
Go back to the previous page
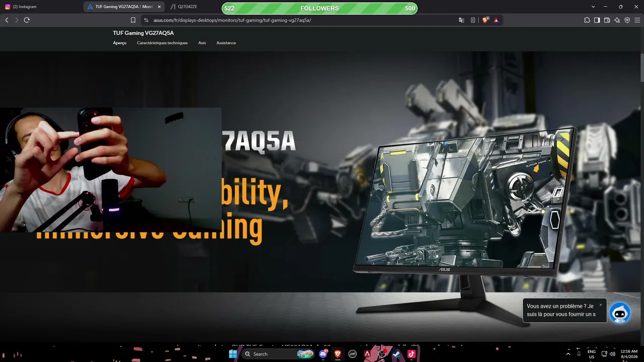[x=7, y=20]
